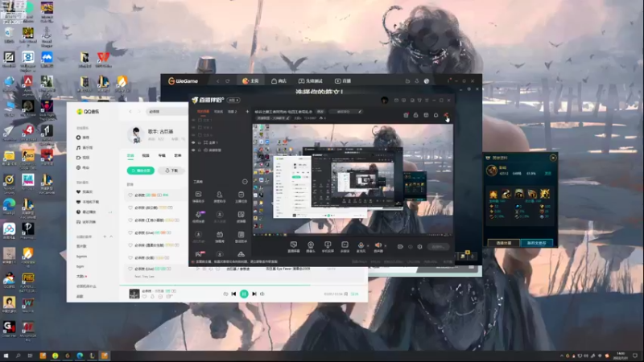Open the 歌单 tab on artist page
Screen dimensions: 644x362
(x=178, y=155)
